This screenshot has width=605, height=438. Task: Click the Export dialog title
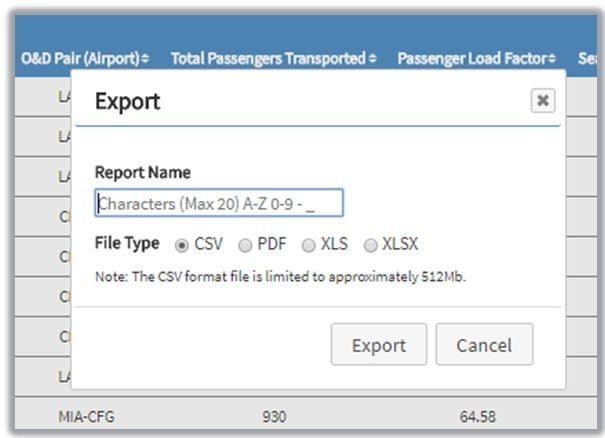click(127, 101)
